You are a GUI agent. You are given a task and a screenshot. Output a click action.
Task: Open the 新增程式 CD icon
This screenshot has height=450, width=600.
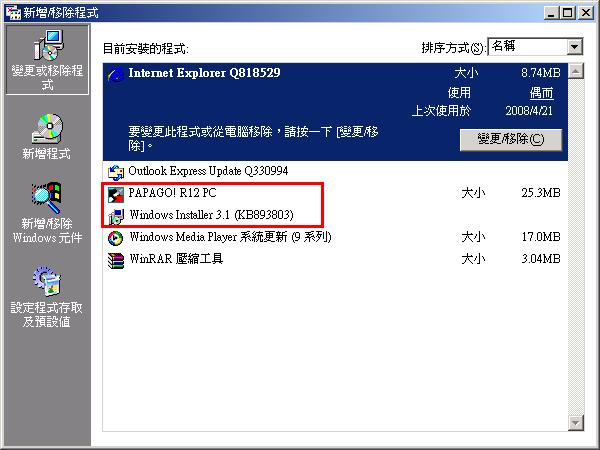click(x=47, y=128)
